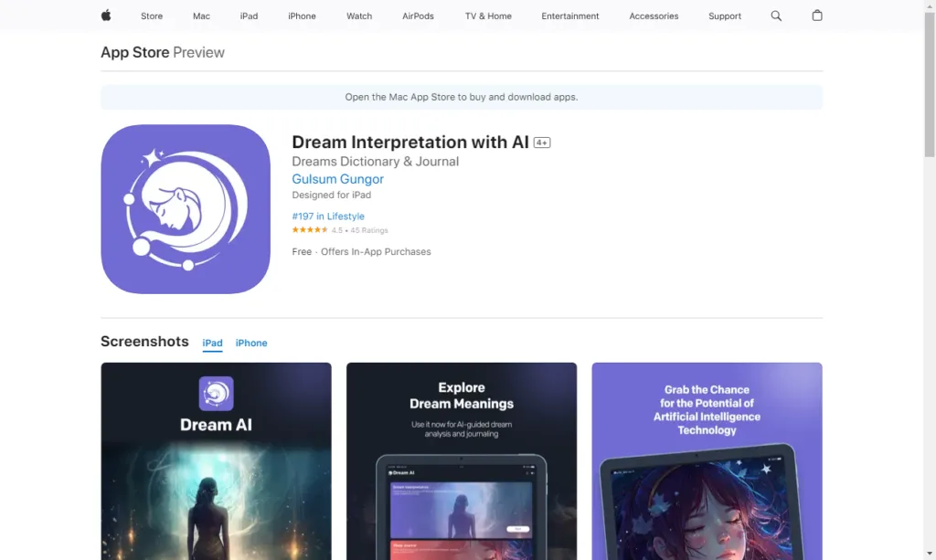Viewport: 936px width, 560px height.
Task: Click the Apple logo icon
Action: 106,16
